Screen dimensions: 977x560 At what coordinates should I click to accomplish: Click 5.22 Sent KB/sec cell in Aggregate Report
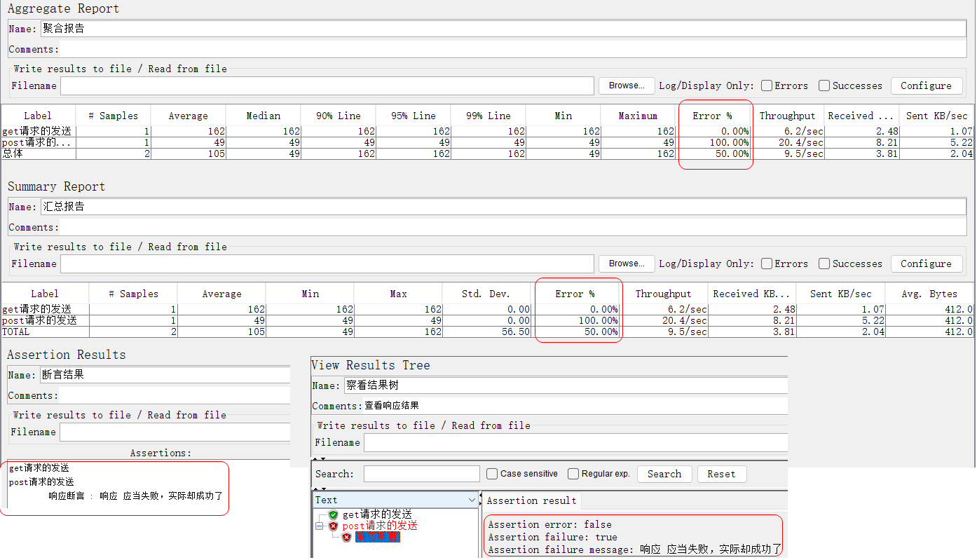coord(937,142)
